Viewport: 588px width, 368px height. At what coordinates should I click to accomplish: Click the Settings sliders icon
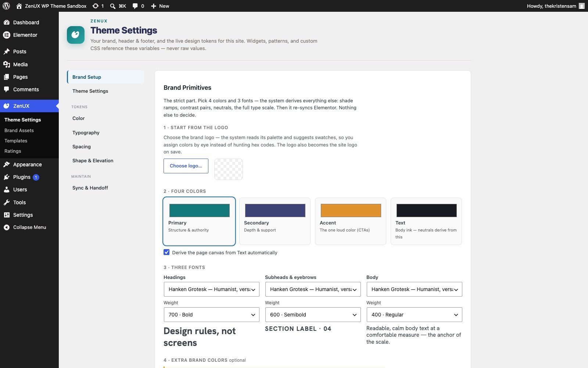coord(7,215)
